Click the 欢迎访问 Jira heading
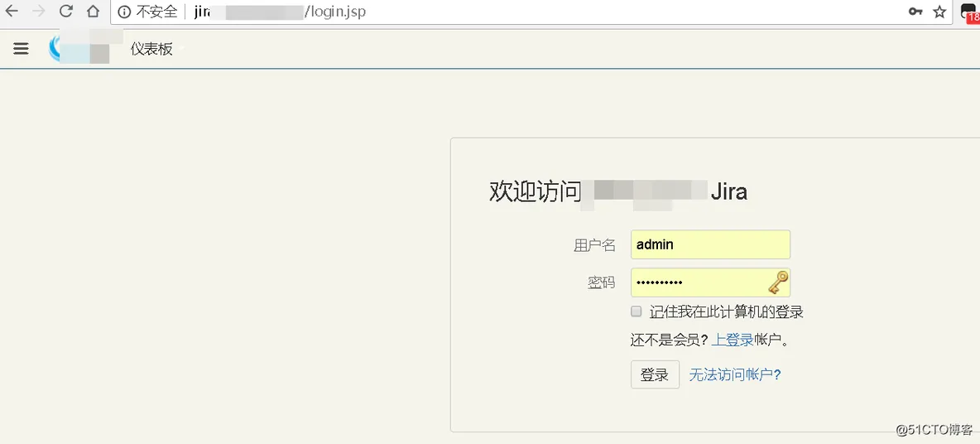Image resolution: width=980 pixels, height=444 pixels. (x=618, y=191)
